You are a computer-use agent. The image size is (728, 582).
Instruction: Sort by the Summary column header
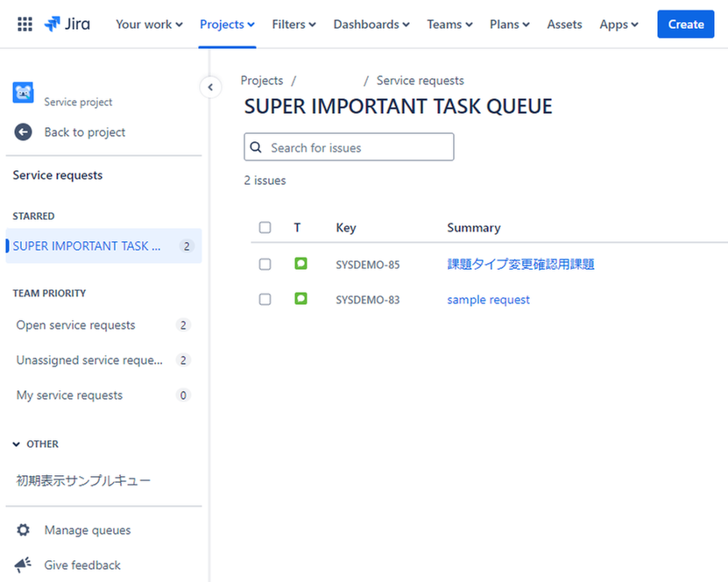pyautogui.click(x=474, y=228)
